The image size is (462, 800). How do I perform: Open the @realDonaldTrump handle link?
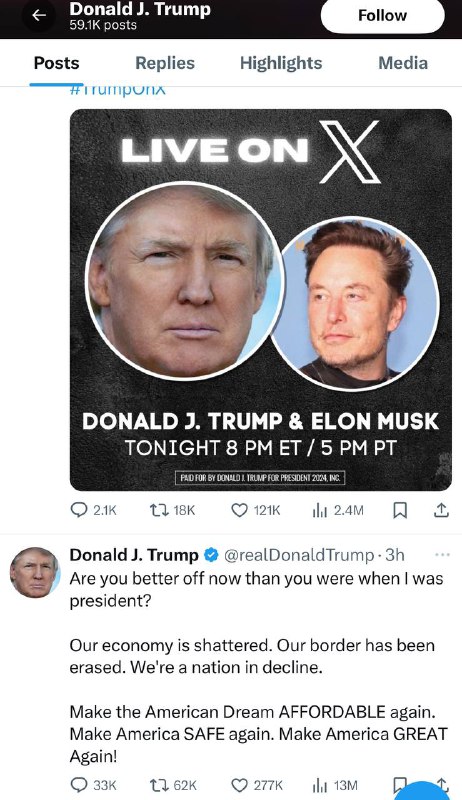[299, 555]
